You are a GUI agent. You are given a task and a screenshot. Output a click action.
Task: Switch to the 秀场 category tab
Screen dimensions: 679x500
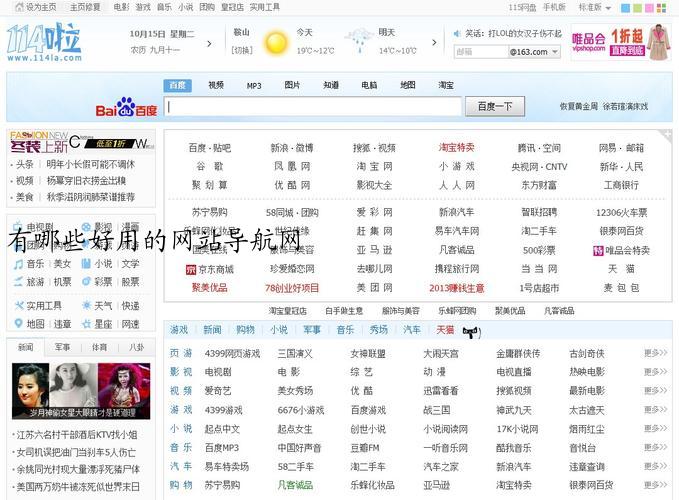378,330
